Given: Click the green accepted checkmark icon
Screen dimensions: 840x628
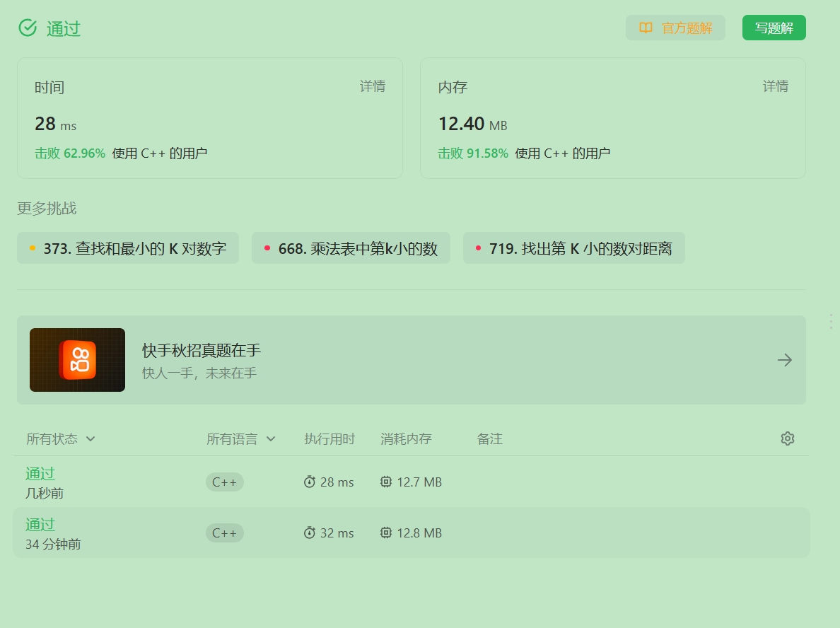Looking at the screenshot, I should (x=28, y=28).
